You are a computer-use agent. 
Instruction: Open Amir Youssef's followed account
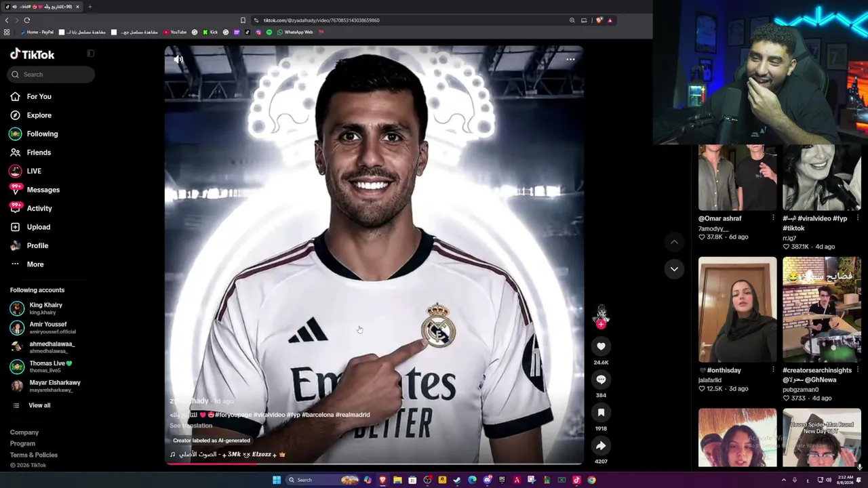pos(43,328)
